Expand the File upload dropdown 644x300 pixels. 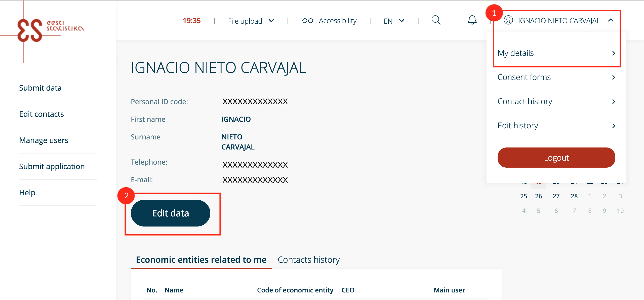[271, 21]
